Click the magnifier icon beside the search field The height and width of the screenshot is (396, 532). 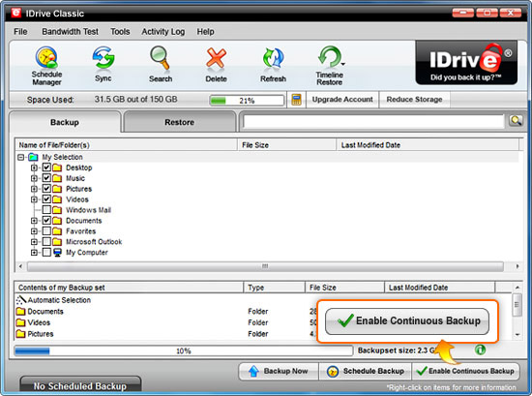[x=516, y=121]
